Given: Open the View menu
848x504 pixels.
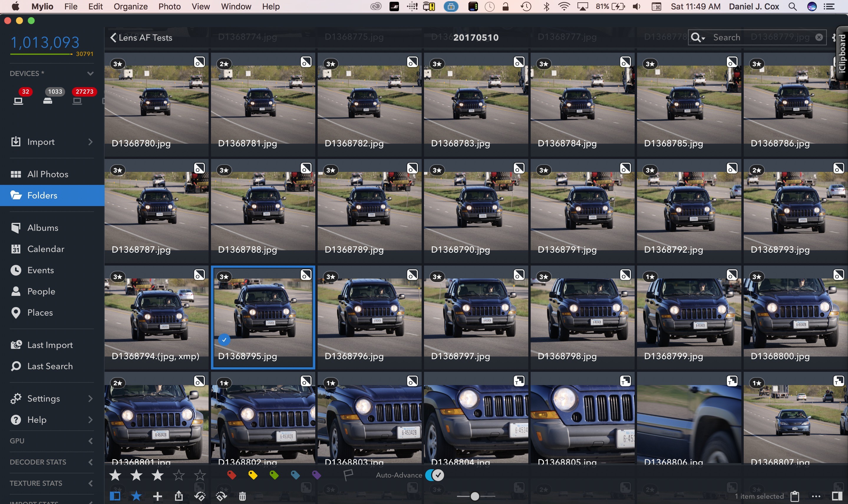Looking at the screenshot, I should tap(201, 6).
